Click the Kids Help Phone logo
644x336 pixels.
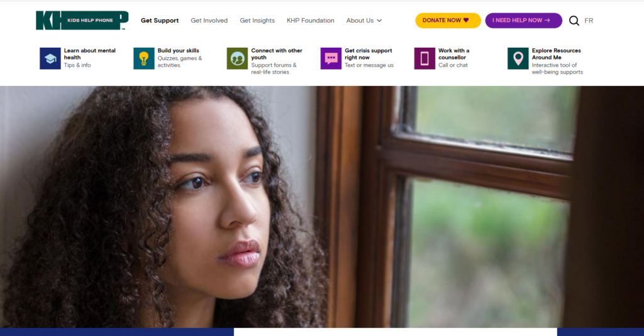82,21
